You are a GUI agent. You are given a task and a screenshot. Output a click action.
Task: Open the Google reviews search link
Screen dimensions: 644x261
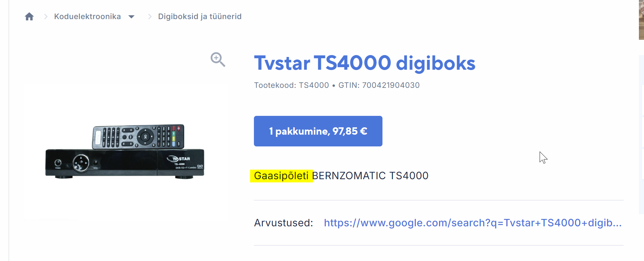(x=473, y=223)
